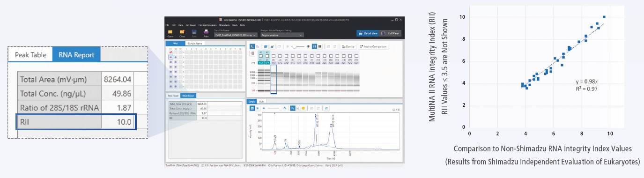This screenshot has height=178, width=644.
Task: Switch to Detail View
Action: point(368,33)
